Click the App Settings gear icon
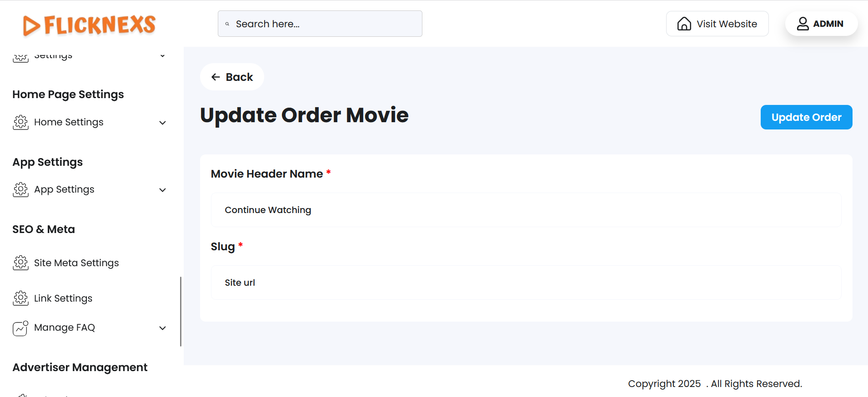Viewport: 868px width, 397px height. pos(21,189)
